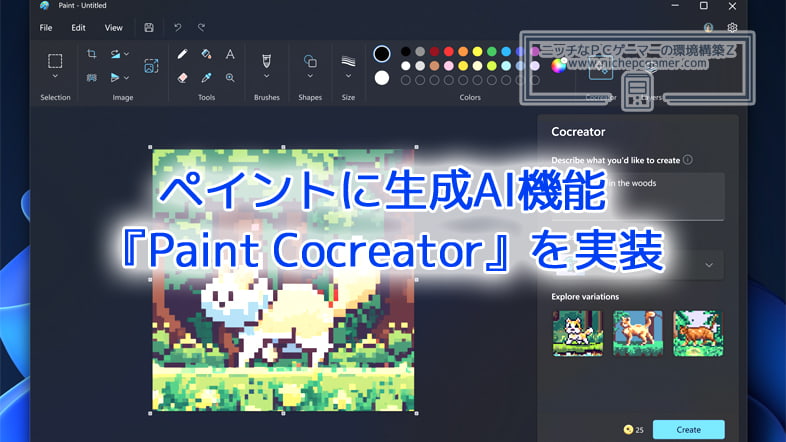
Task: Select the Fill bucket tool
Action: coord(206,54)
